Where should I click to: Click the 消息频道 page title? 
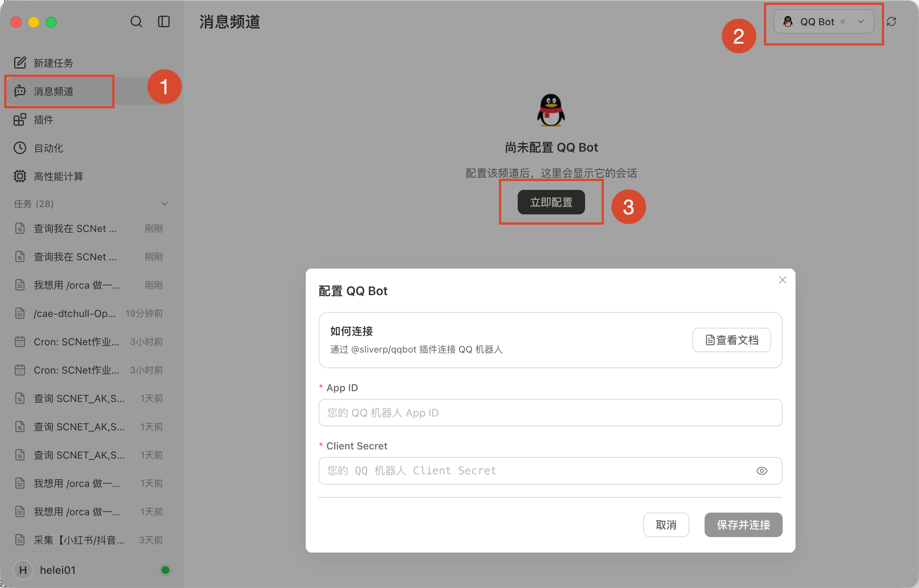[x=230, y=22]
